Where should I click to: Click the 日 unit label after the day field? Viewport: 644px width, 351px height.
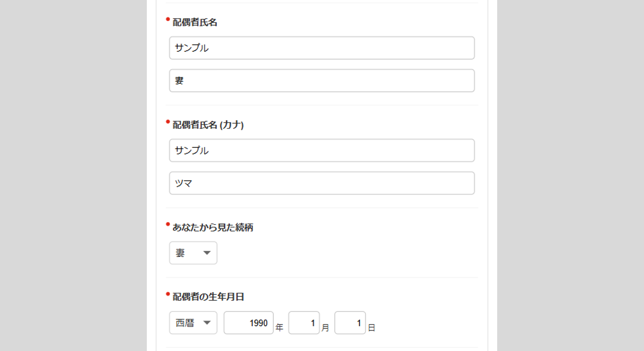pos(372,327)
